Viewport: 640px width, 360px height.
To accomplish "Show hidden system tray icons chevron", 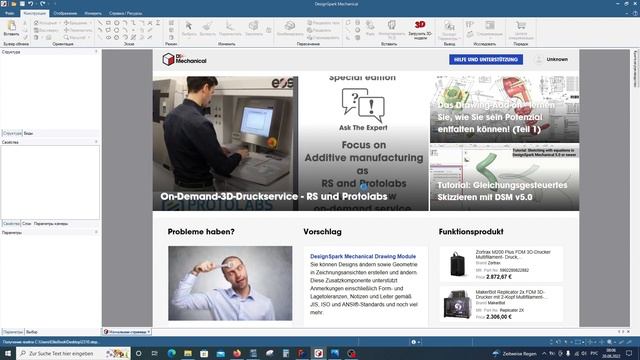I will coord(544,353).
